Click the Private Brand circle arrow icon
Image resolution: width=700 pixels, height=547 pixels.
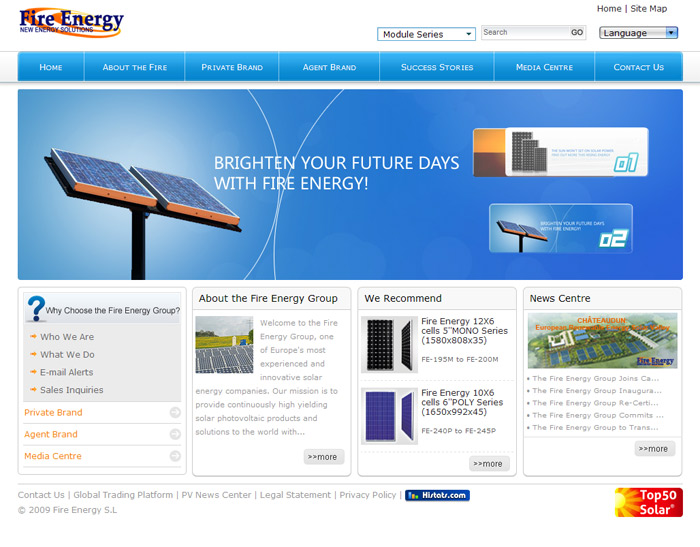pos(175,412)
